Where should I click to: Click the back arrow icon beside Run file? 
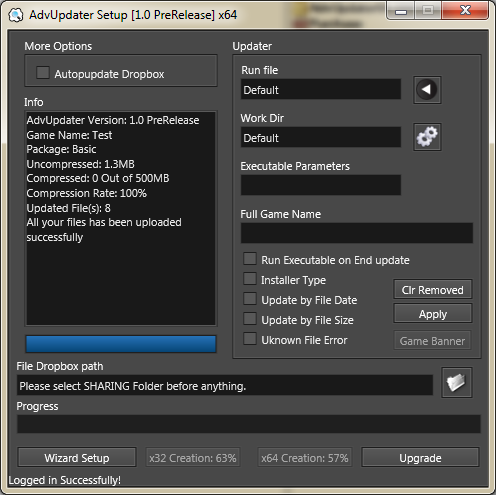(427, 90)
